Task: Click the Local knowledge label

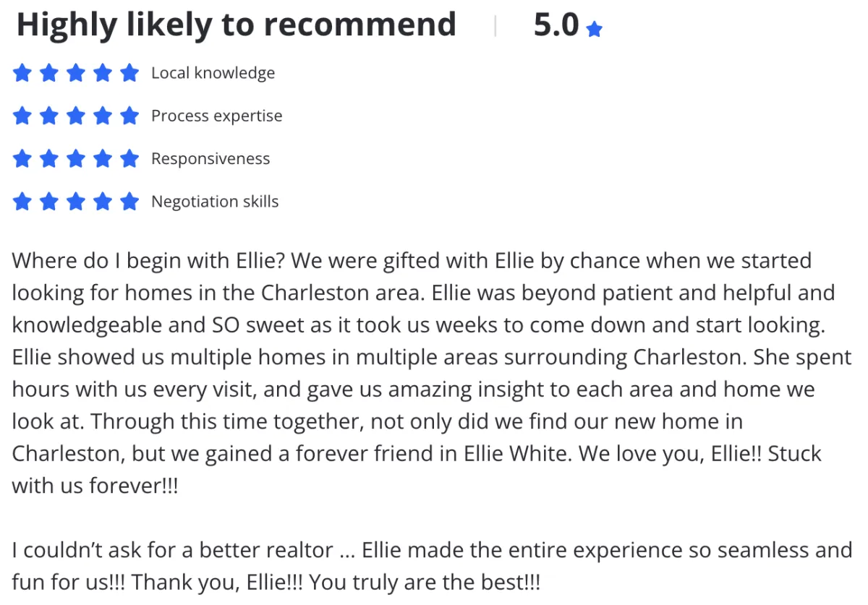Action: (x=213, y=73)
